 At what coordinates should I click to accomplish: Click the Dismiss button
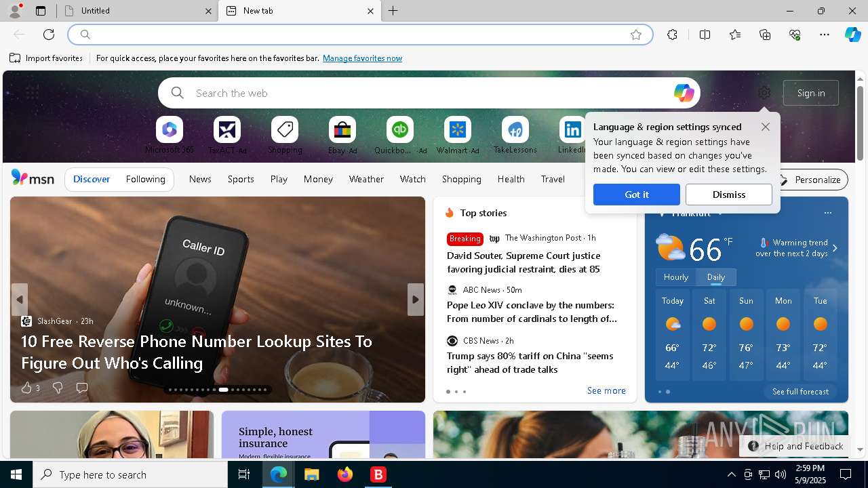click(x=729, y=195)
